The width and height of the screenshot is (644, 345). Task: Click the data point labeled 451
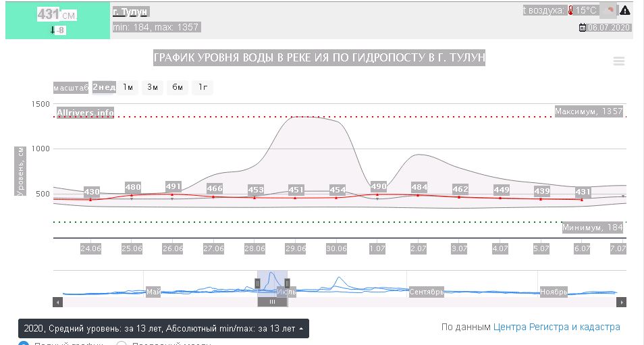[295, 198]
